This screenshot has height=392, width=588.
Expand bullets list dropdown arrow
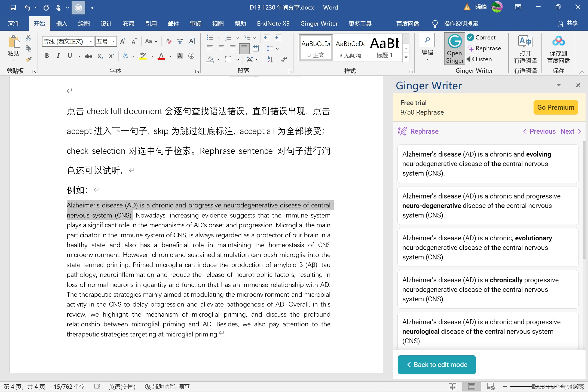pos(219,38)
